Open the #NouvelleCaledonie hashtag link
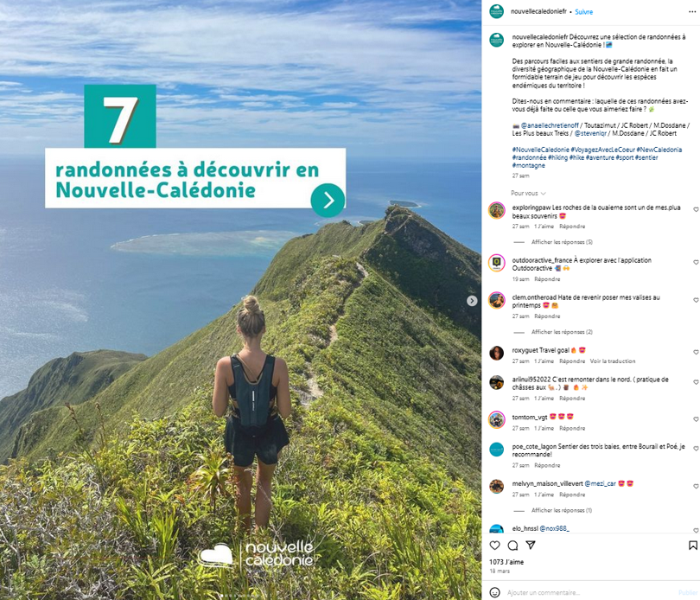700x600 pixels. click(x=540, y=150)
